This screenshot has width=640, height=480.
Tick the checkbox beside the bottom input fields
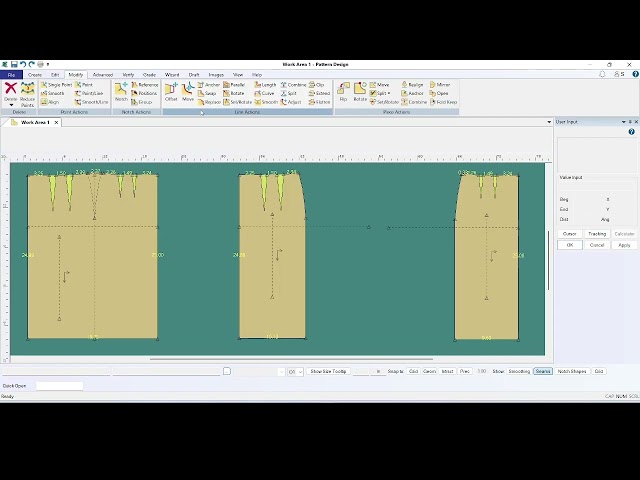click(x=227, y=371)
